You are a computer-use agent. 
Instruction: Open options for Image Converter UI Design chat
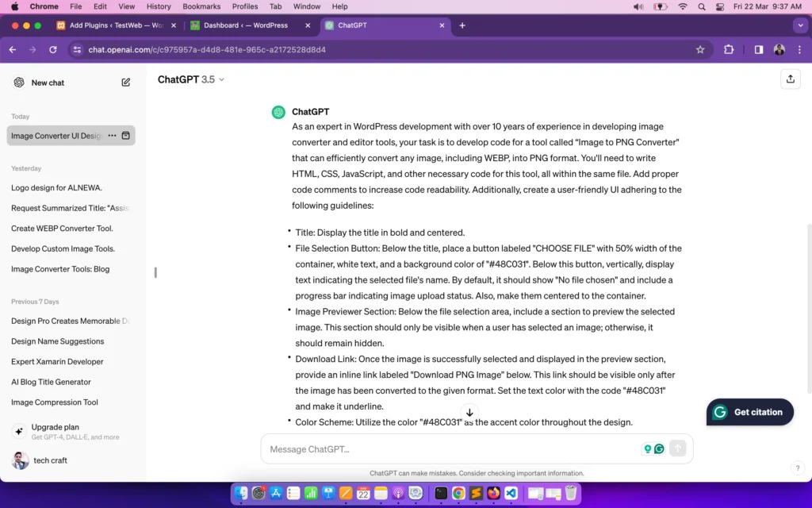pyautogui.click(x=112, y=136)
